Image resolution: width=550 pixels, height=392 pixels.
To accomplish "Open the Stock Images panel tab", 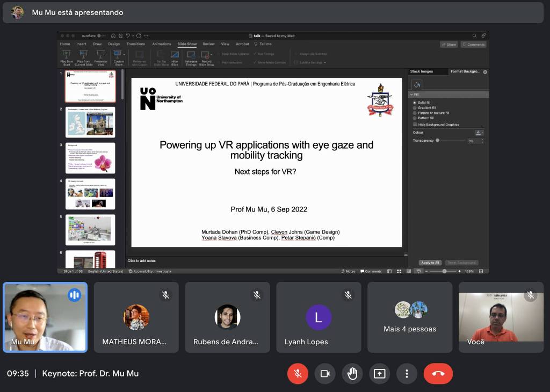I will (x=422, y=71).
